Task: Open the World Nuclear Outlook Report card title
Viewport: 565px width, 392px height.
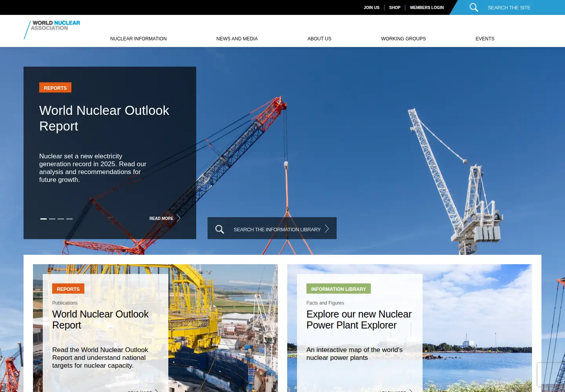Action: (x=100, y=319)
